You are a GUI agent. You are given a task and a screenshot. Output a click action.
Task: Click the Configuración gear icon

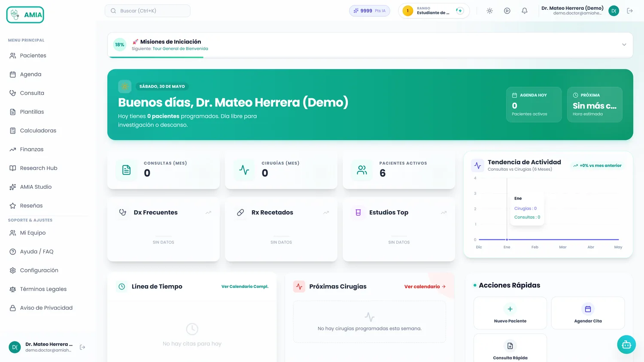(13, 270)
